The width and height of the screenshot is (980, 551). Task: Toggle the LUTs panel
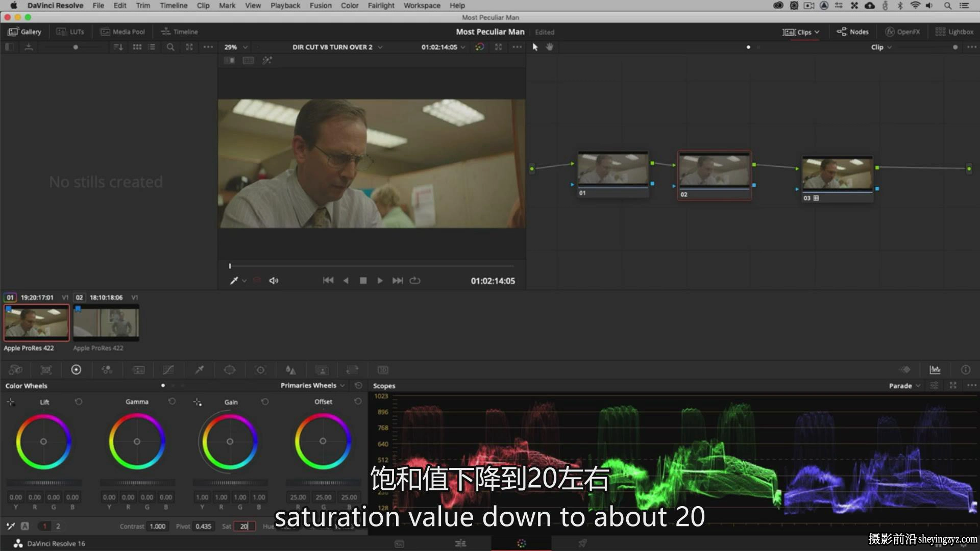tap(70, 32)
